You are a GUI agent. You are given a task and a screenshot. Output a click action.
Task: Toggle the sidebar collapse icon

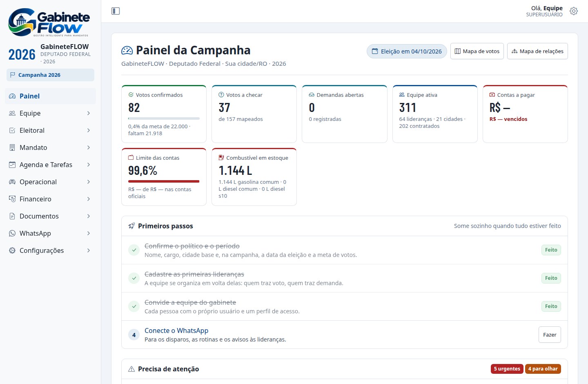tap(116, 11)
